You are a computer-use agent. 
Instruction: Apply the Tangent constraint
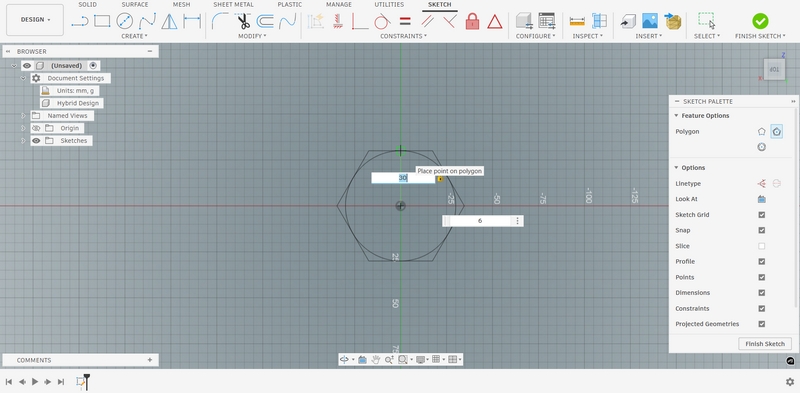[382, 21]
